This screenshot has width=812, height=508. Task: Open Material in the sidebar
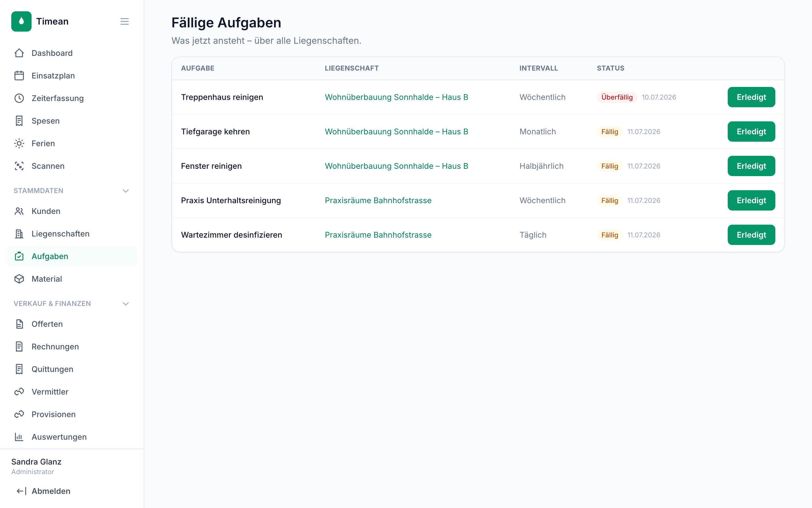point(72,279)
